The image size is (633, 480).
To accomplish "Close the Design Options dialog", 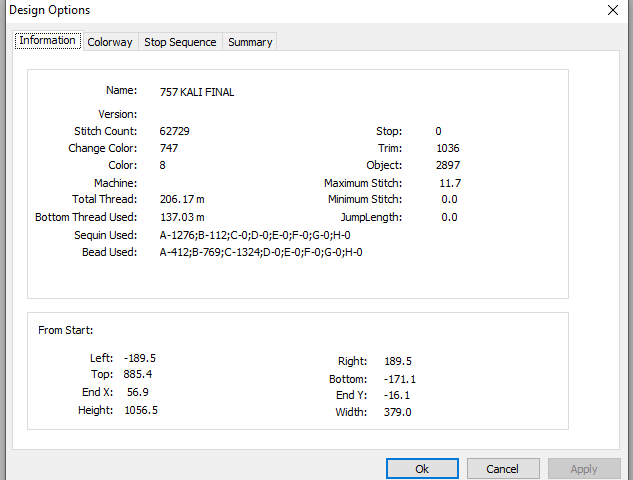I will pyautogui.click(x=613, y=10).
